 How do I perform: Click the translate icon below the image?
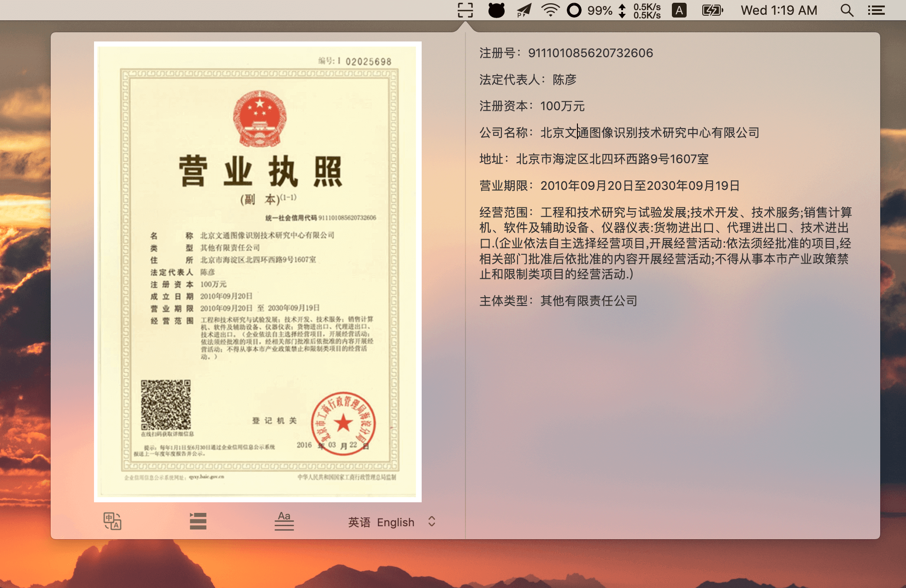tap(112, 521)
